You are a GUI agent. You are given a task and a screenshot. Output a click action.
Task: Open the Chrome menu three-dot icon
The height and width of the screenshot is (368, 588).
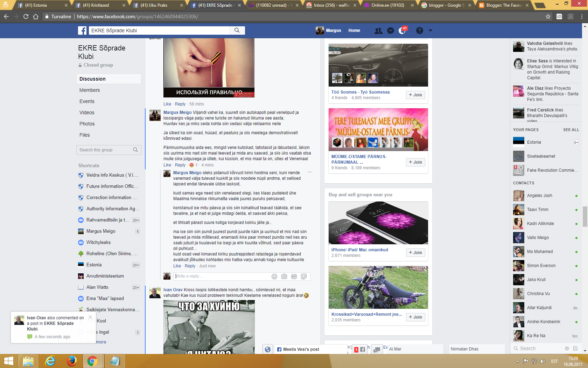click(582, 16)
